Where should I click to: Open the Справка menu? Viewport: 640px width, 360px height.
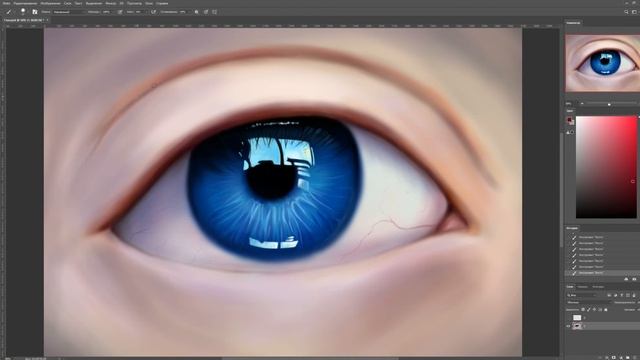162,3
